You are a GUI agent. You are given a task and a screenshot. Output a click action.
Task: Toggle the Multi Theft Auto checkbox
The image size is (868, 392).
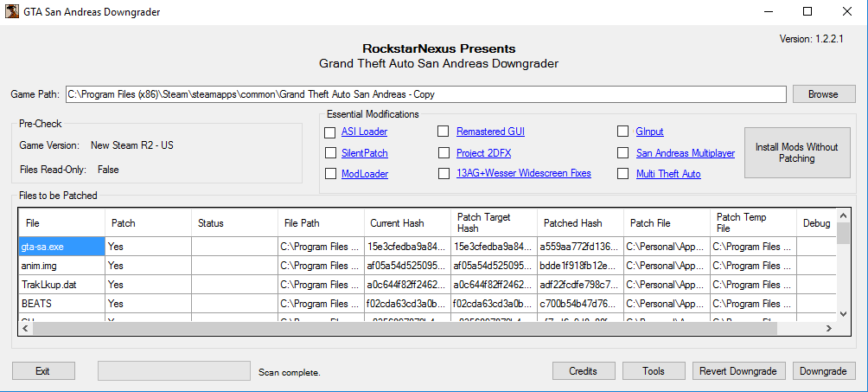[x=622, y=174]
